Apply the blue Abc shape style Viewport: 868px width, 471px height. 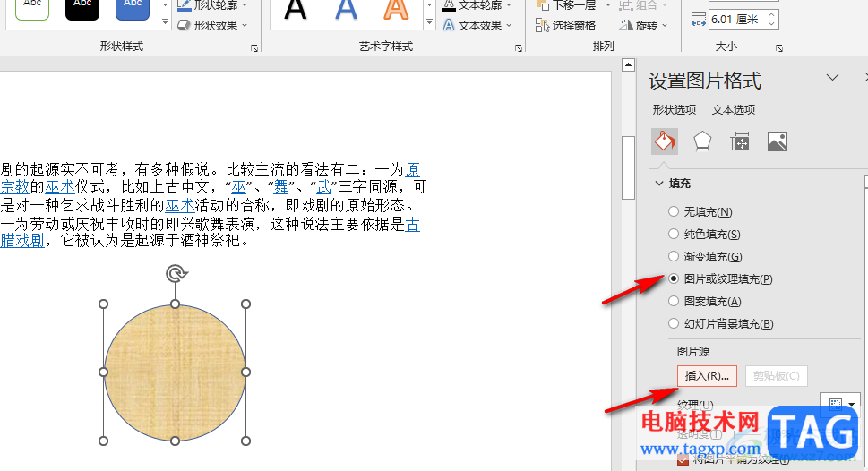[x=133, y=9]
